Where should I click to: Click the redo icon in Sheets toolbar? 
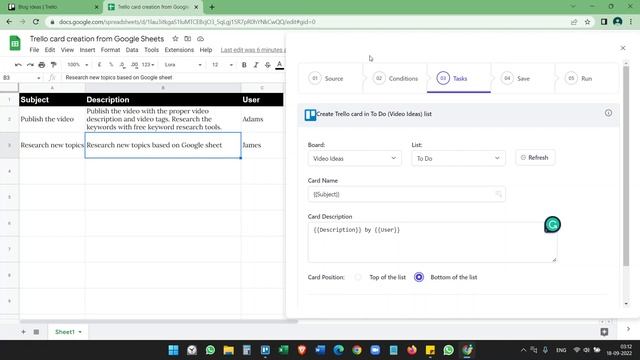click(x=30, y=65)
